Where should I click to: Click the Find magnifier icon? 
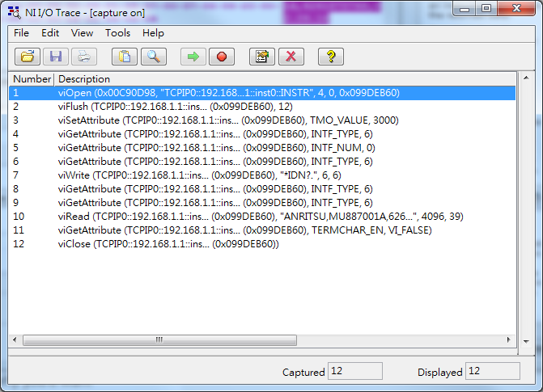point(154,57)
